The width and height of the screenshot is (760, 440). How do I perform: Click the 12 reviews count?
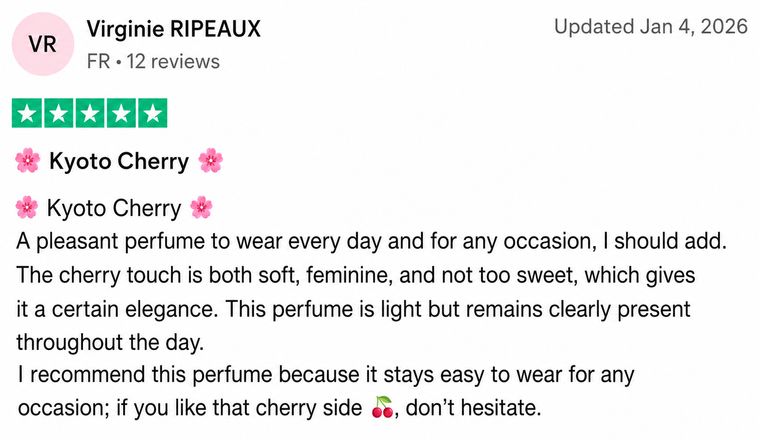(173, 62)
